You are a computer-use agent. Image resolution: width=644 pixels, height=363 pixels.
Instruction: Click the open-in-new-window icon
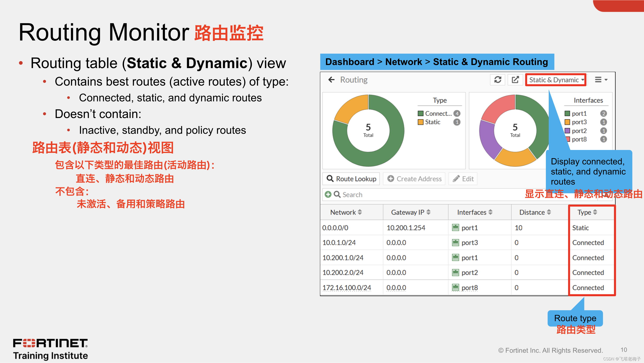coord(515,80)
